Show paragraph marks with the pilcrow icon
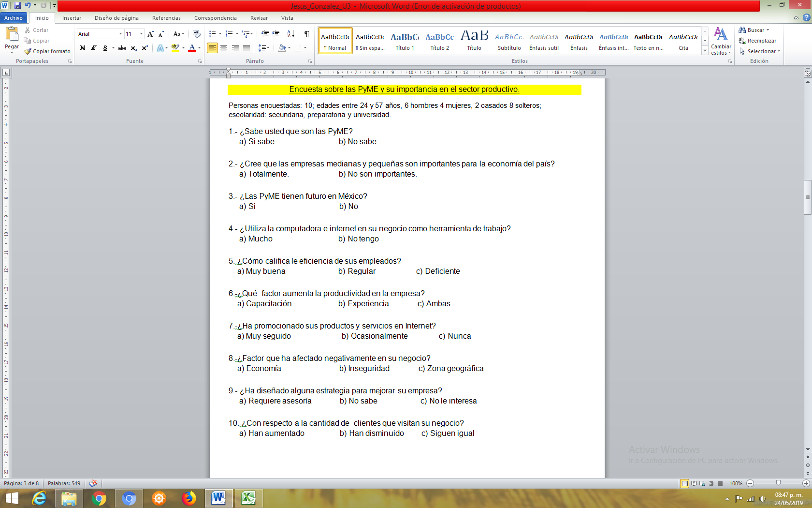 tap(306, 34)
